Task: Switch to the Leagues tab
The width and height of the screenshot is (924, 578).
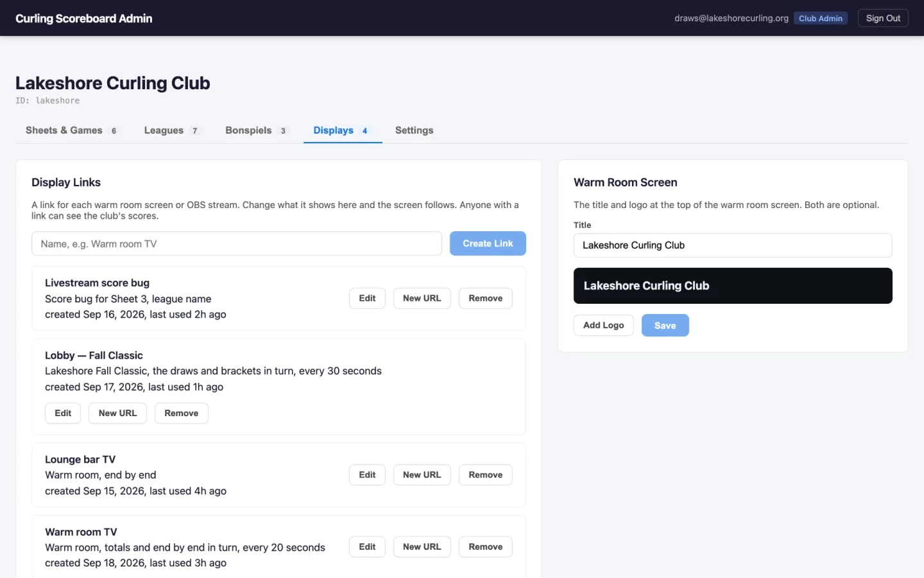Action: (171, 130)
